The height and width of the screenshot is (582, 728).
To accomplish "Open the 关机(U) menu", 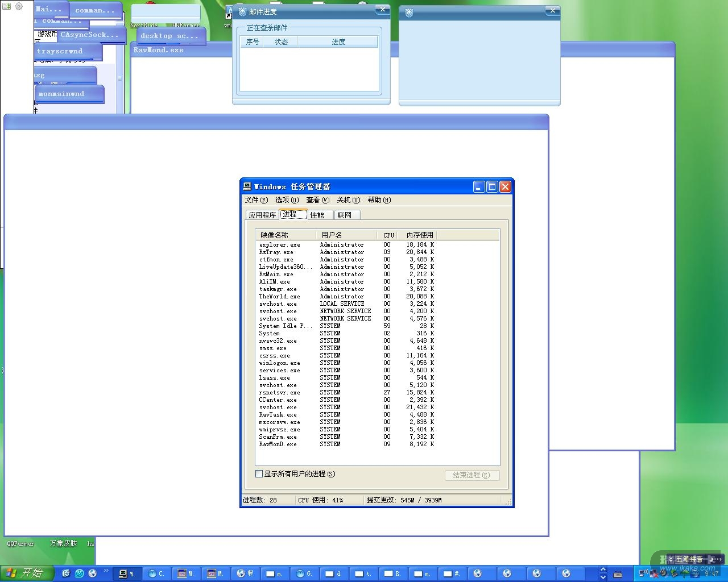I will pyautogui.click(x=348, y=200).
